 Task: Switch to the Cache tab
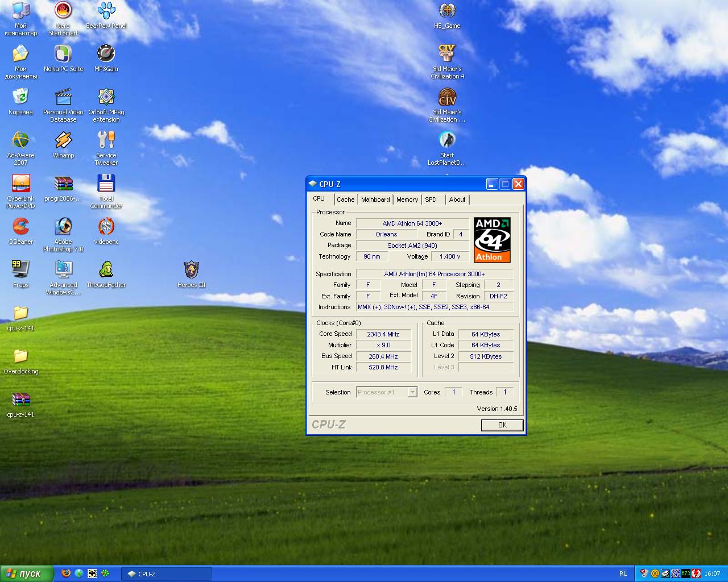point(345,199)
